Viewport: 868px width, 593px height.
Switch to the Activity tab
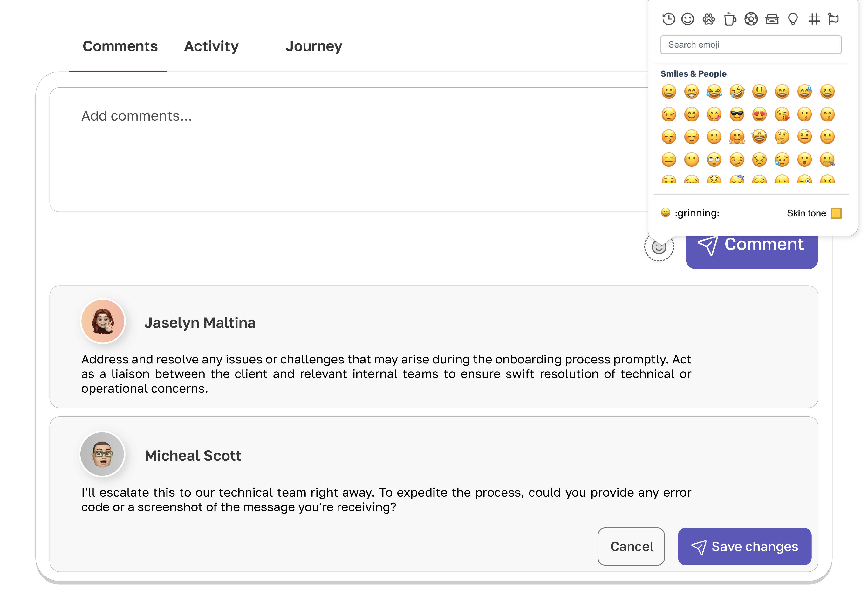click(x=211, y=46)
